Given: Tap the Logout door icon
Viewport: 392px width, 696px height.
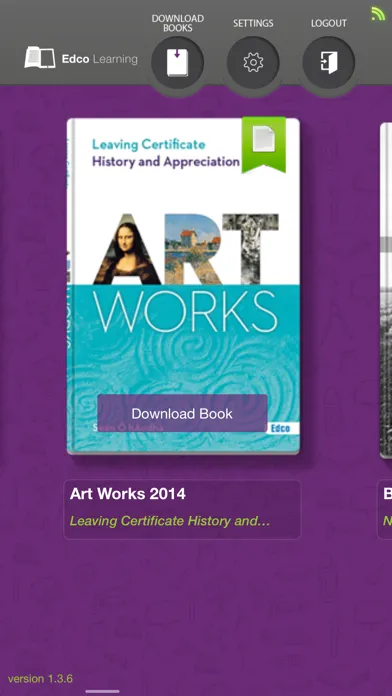Looking at the screenshot, I should (329, 63).
